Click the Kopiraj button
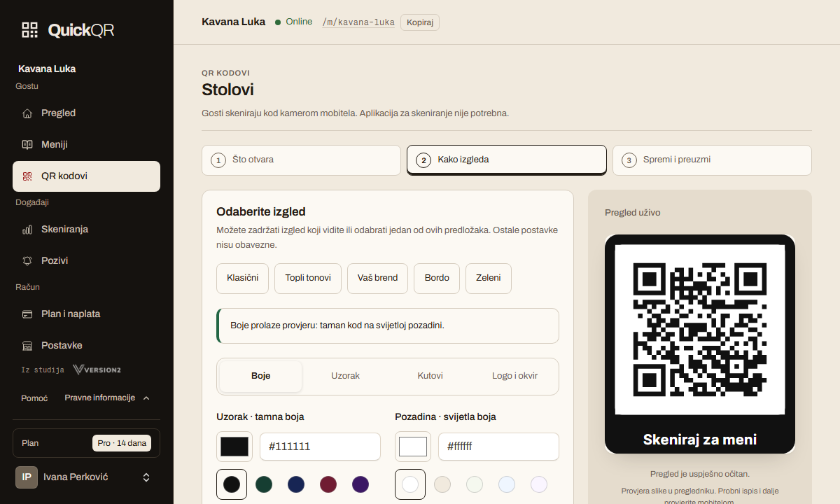This screenshot has height=504, width=840. pyautogui.click(x=420, y=22)
